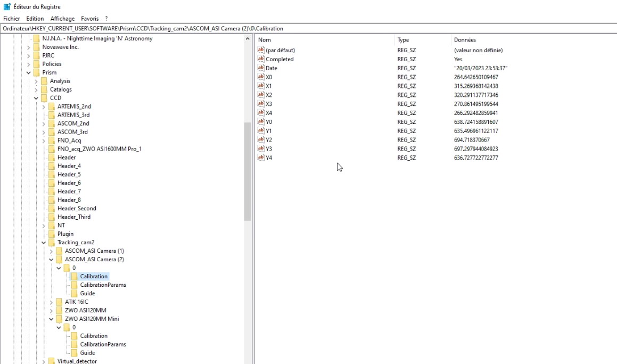The width and height of the screenshot is (617, 364).
Task: Click the Registry Editor app icon in title bar
Action: pyautogui.click(x=6, y=7)
